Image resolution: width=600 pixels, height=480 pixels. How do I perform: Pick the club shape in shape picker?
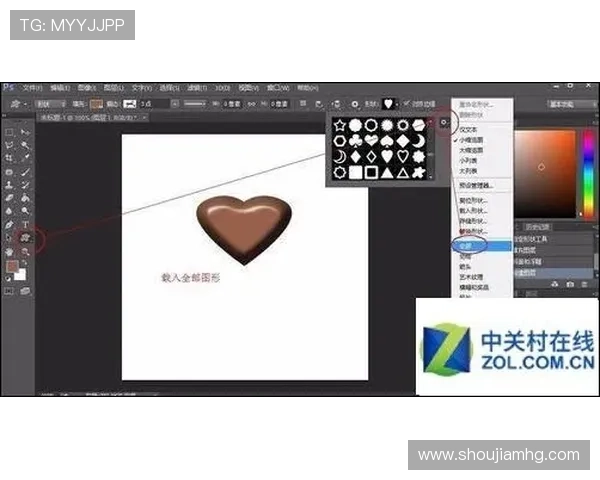click(x=355, y=141)
